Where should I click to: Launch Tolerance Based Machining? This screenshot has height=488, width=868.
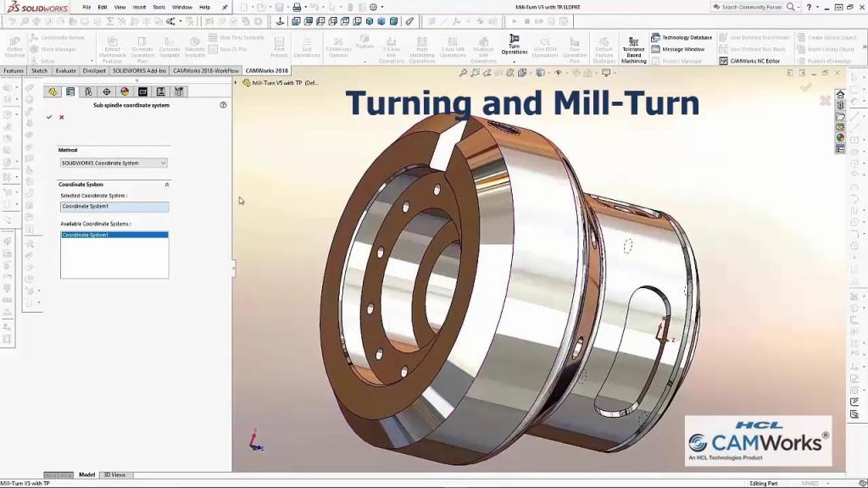coord(634,50)
